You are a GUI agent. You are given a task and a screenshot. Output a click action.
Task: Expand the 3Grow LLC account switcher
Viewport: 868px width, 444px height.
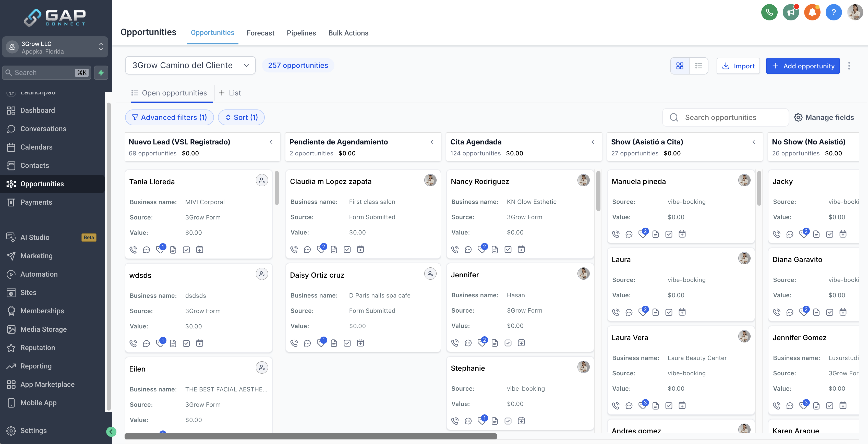pos(55,47)
